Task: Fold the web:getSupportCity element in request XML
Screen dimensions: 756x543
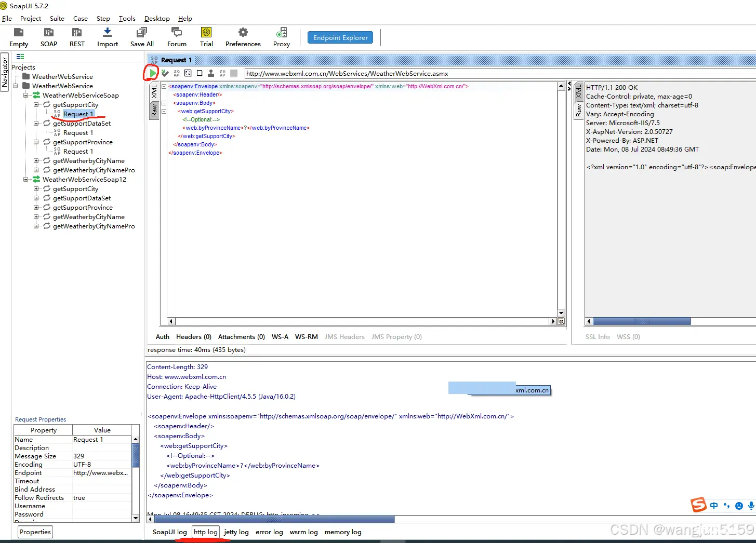Action: (x=164, y=111)
